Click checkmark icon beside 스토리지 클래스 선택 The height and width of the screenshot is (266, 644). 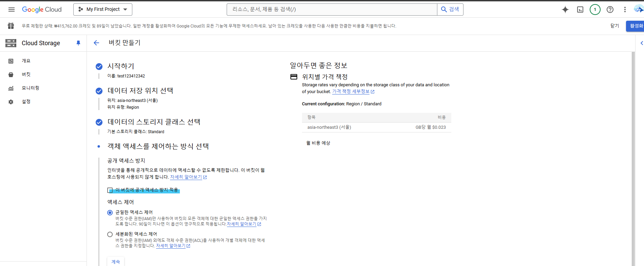coord(99,122)
